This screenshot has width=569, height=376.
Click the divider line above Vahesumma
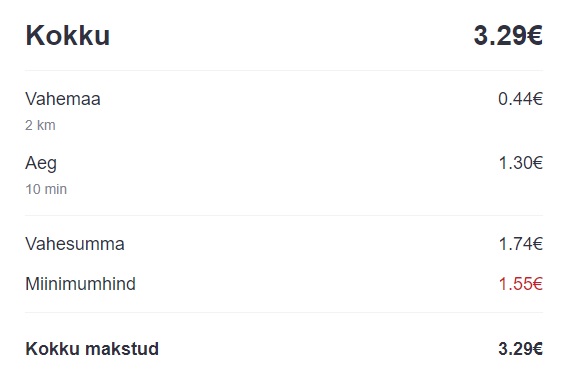(284, 216)
